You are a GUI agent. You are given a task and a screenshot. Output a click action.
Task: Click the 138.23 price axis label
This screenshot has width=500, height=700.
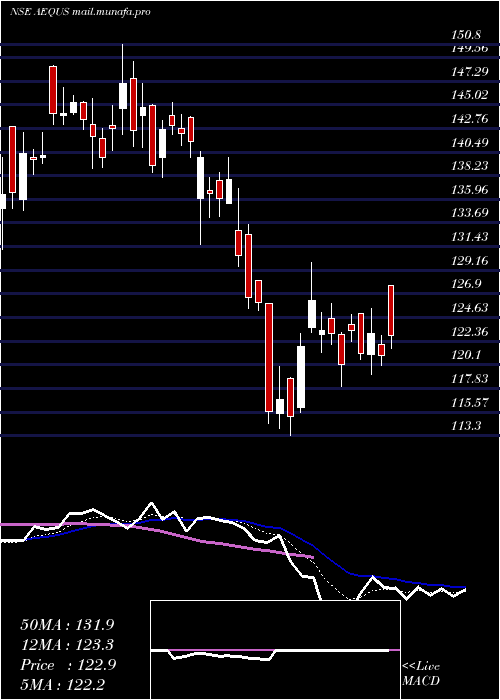click(470, 166)
